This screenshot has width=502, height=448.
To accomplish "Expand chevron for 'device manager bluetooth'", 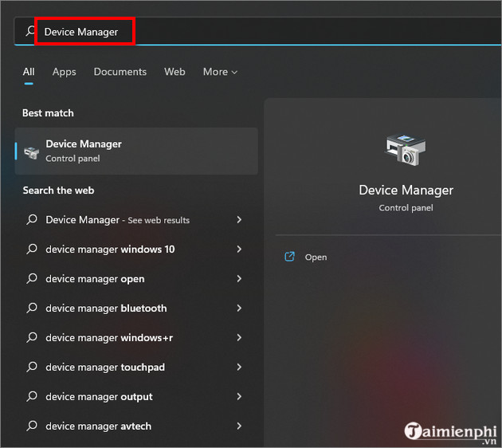I will 239,308.
